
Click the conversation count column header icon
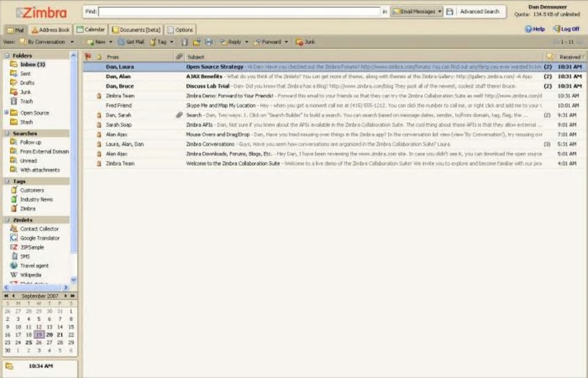click(x=550, y=57)
